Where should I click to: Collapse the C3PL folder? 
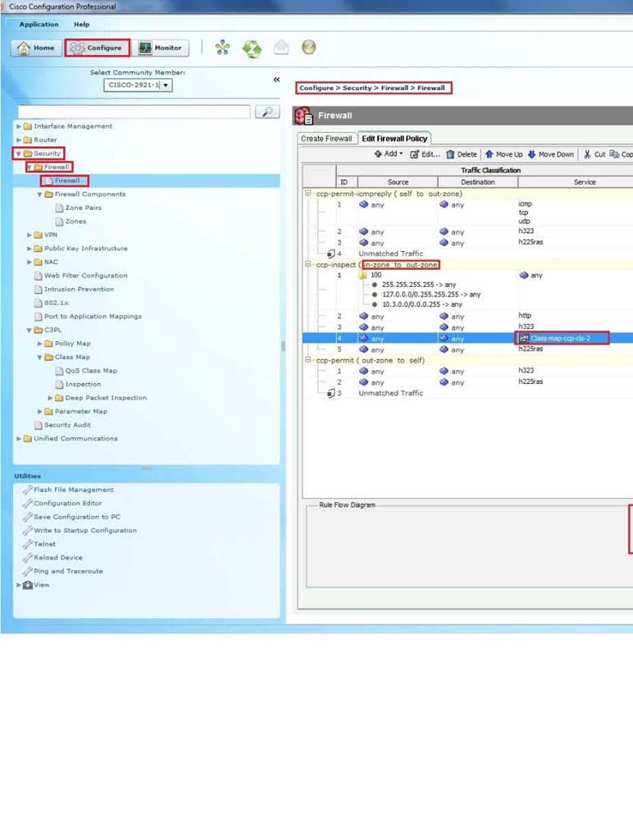29,330
